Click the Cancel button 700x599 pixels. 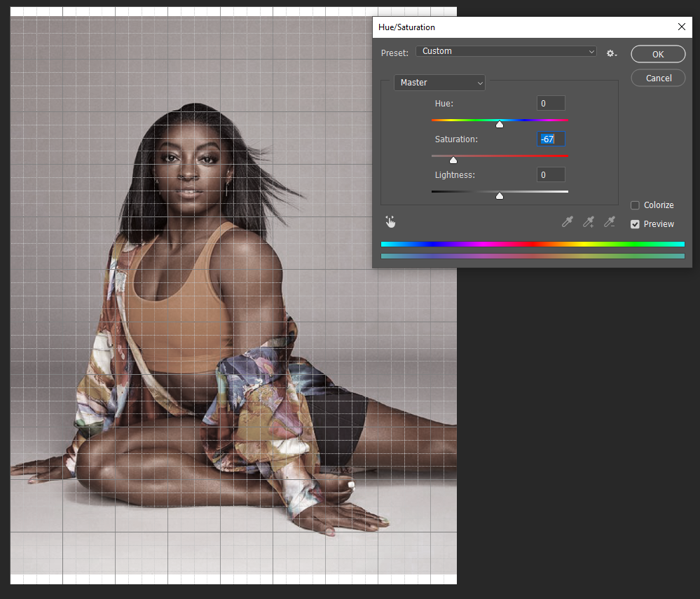click(x=658, y=78)
